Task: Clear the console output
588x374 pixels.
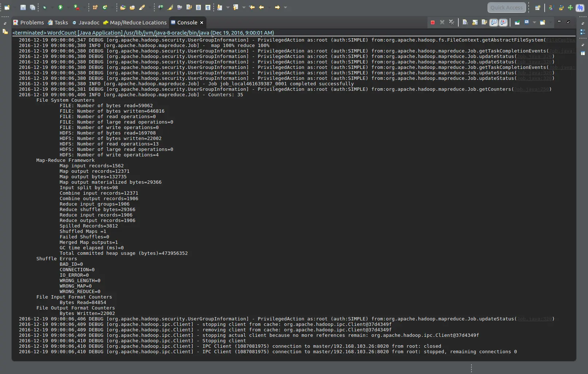Action: pos(465,22)
